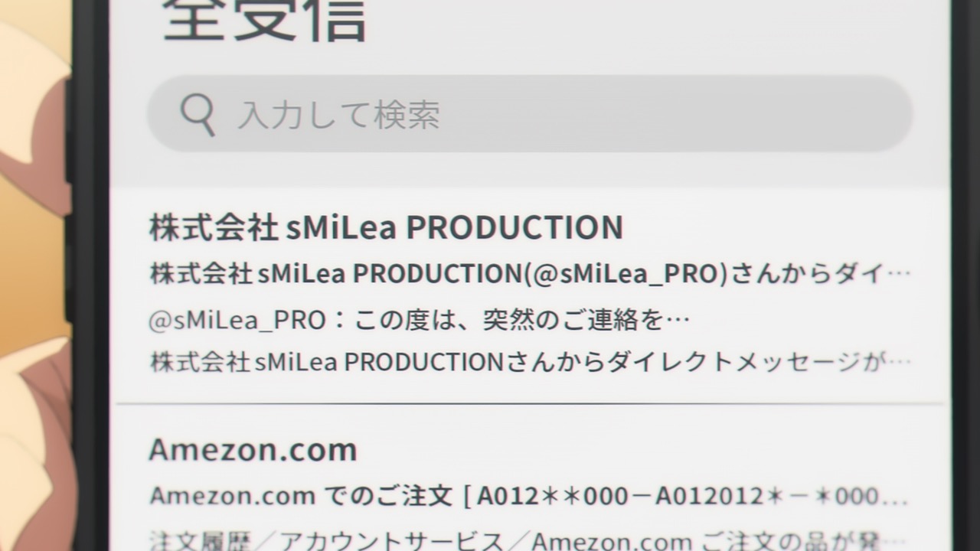This screenshot has width=980, height=551.
Task: Tap the 全受信 inbox heading
Action: [x=265, y=19]
